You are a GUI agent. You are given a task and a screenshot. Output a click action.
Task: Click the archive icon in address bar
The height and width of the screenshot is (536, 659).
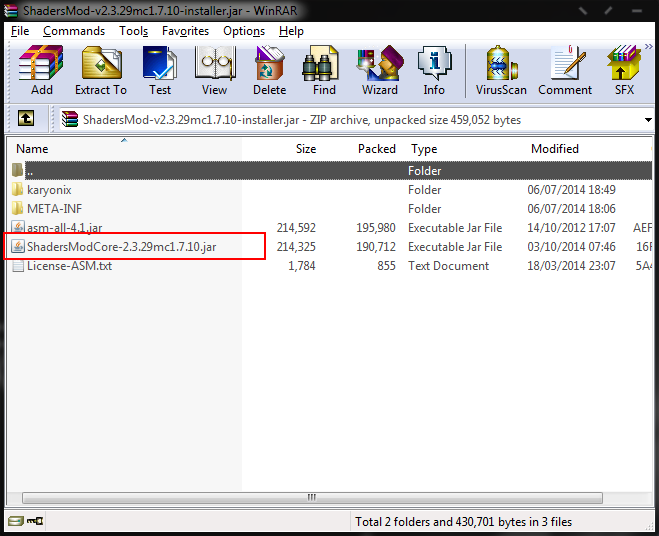tap(70, 119)
